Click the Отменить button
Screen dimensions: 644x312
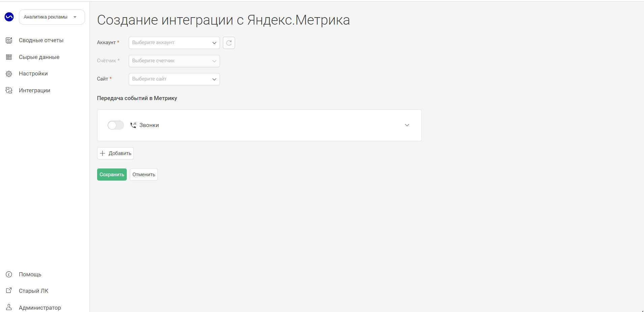[x=144, y=175]
